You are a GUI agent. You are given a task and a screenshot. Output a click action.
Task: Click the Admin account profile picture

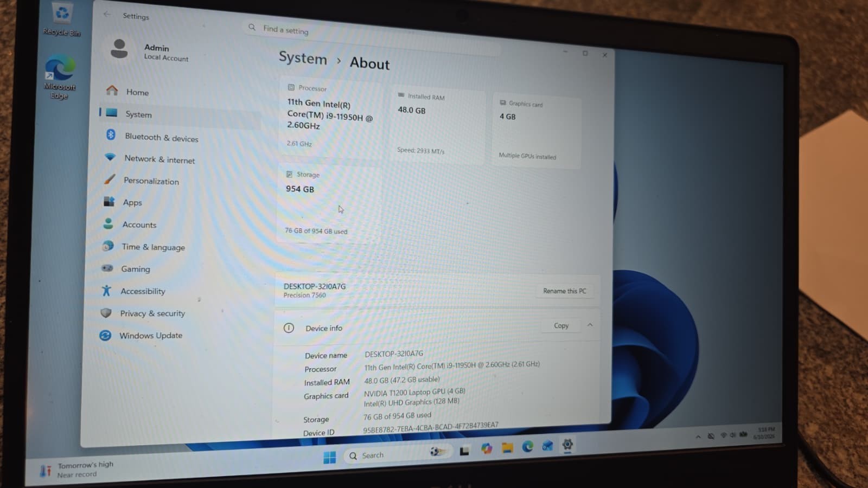(x=119, y=49)
